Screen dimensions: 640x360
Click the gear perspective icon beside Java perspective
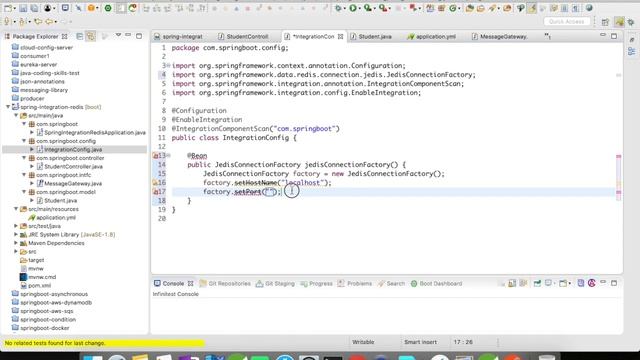point(631,22)
